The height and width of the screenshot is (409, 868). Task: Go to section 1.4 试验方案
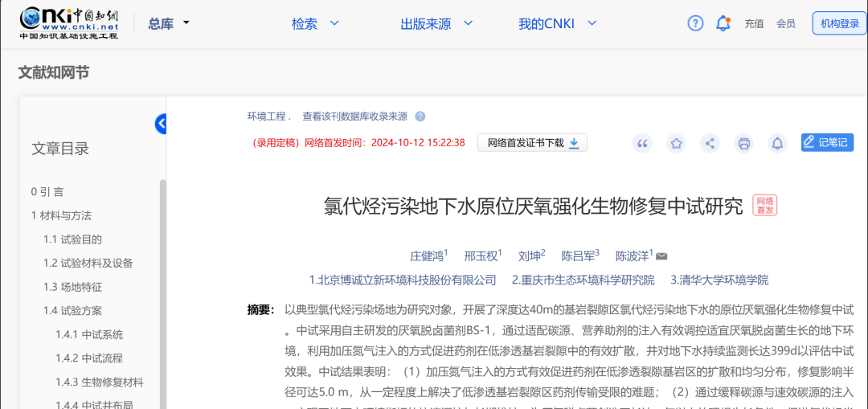[x=72, y=311]
